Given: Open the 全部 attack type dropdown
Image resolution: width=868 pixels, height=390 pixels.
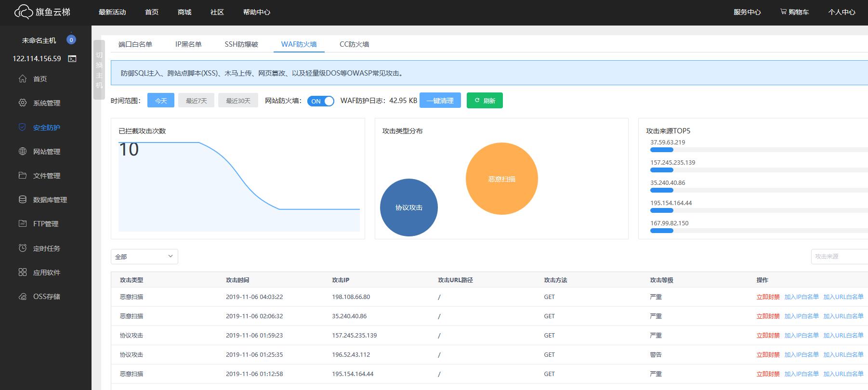Looking at the screenshot, I should click(x=145, y=257).
